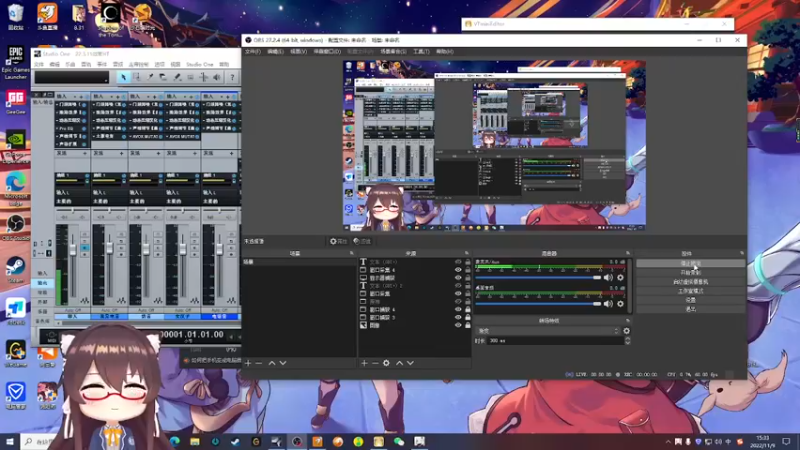This screenshot has width=800, height=450.
Task: Click Start Recording button in OBS controls
Action: tap(690, 272)
